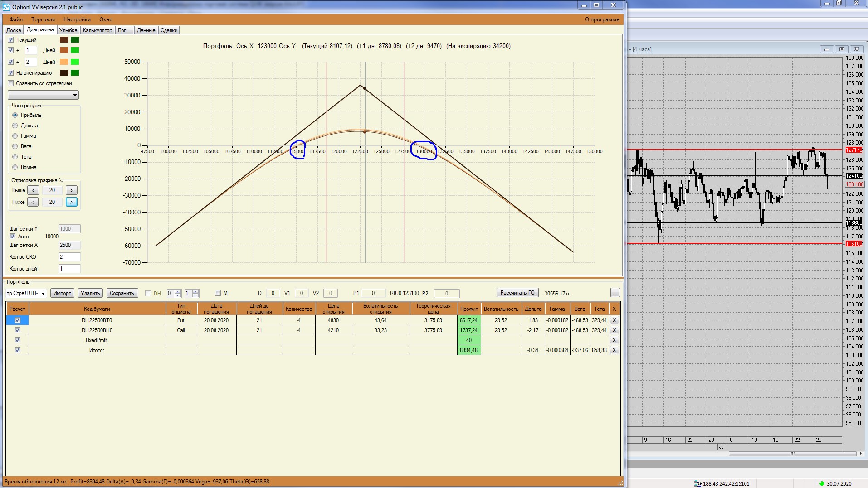The image size is (868, 488).
Task: Open the Торговля menu
Action: click(43, 19)
